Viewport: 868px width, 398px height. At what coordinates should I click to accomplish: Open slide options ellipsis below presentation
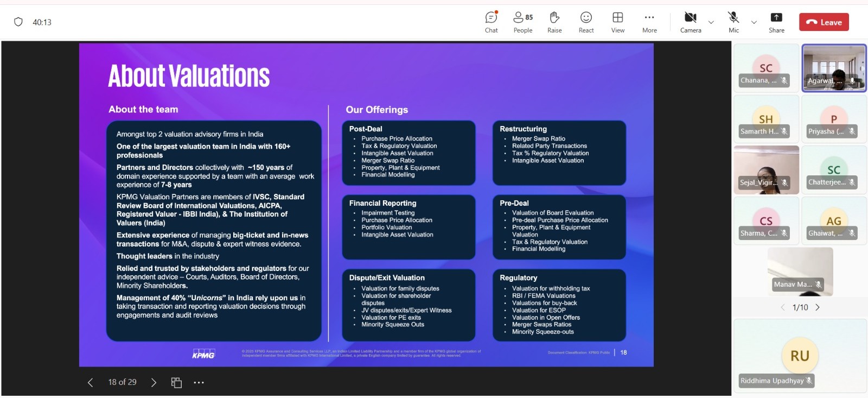[x=199, y=383]
